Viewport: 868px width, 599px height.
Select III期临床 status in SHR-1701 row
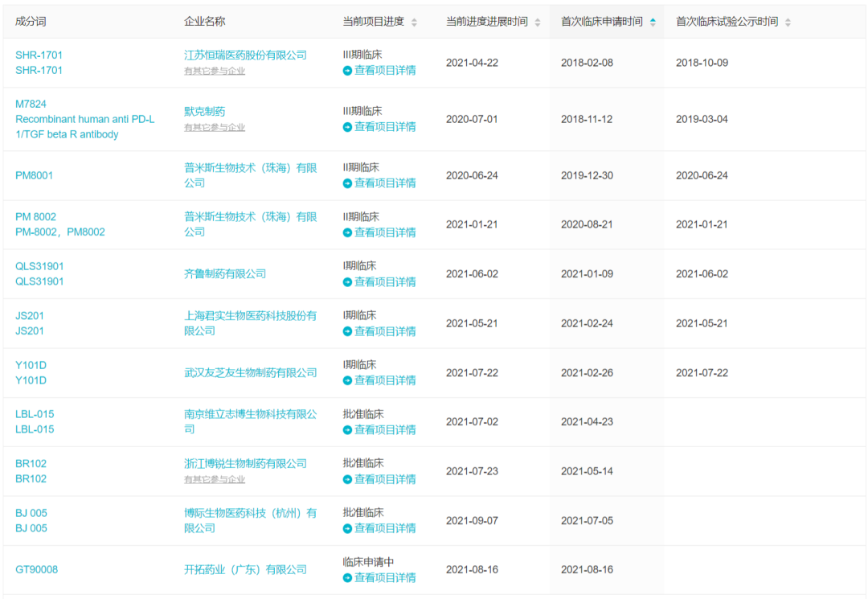pos(362,54)
